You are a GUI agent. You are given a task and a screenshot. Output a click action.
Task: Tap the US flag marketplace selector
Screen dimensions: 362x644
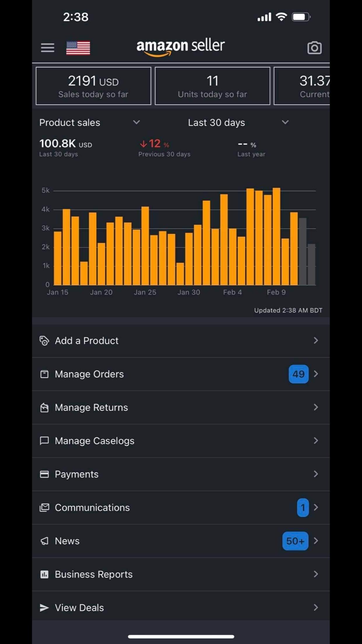(x=78, y=48)
